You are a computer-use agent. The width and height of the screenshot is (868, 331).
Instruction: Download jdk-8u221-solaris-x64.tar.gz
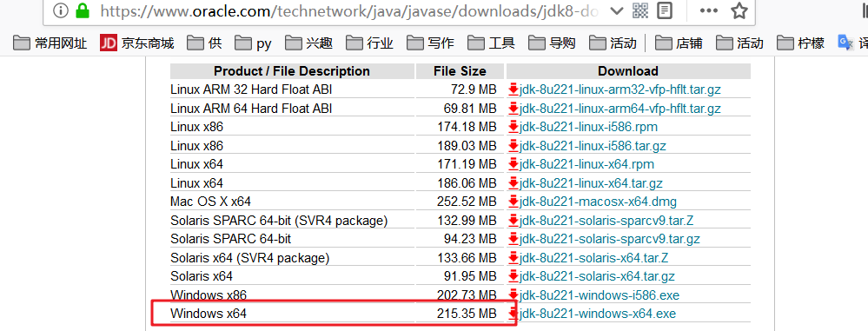597,275
